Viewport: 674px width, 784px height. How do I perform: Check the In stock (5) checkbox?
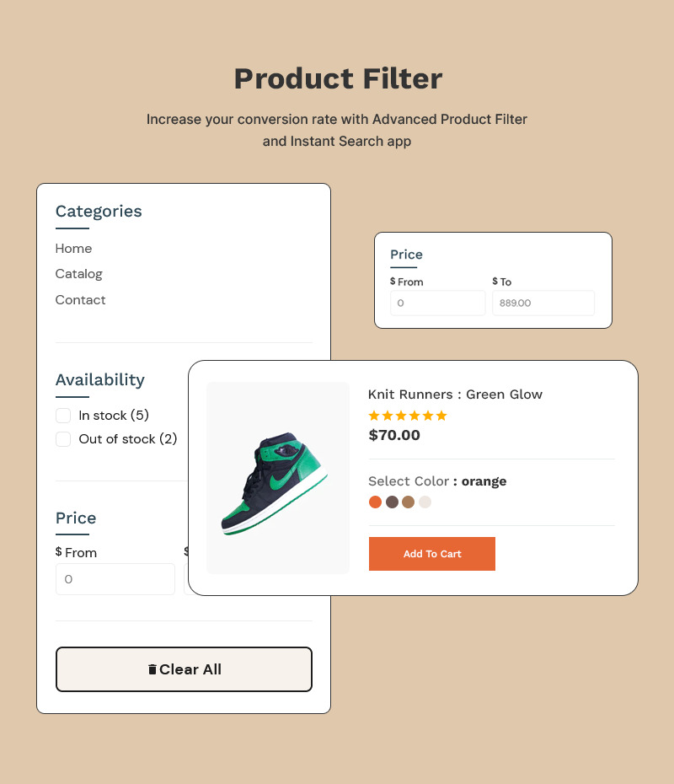point(63,416)
